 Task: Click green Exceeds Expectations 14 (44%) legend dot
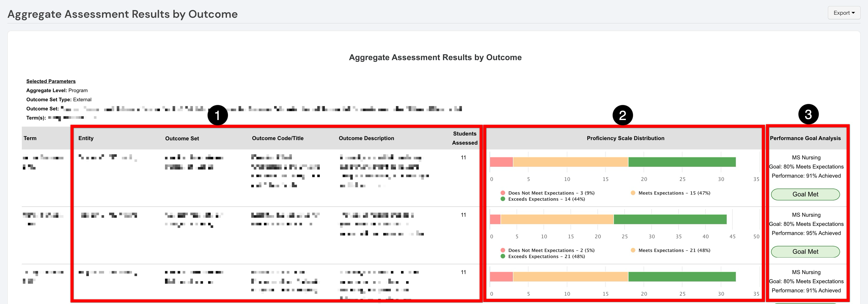(503, 199)
